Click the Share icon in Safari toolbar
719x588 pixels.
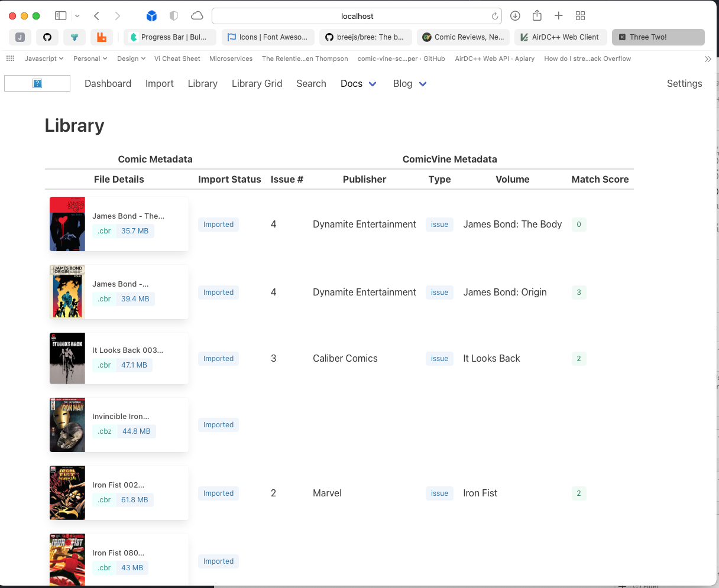537,16
